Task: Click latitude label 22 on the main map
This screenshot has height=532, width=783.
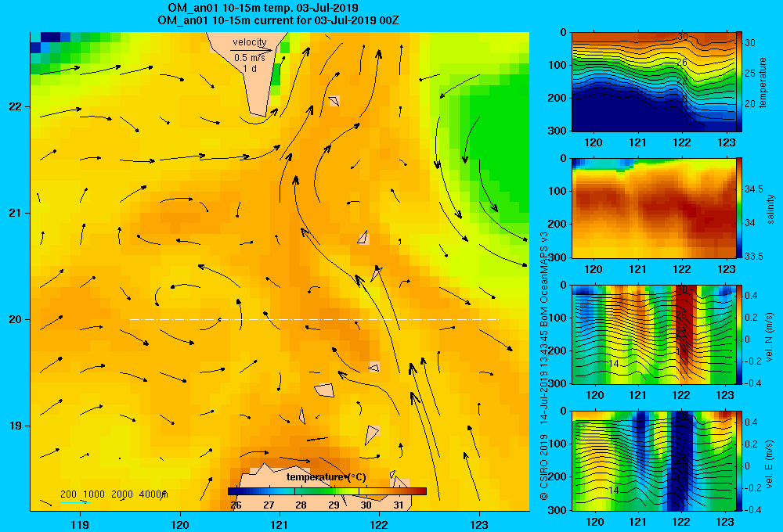Action: [16, 106]
